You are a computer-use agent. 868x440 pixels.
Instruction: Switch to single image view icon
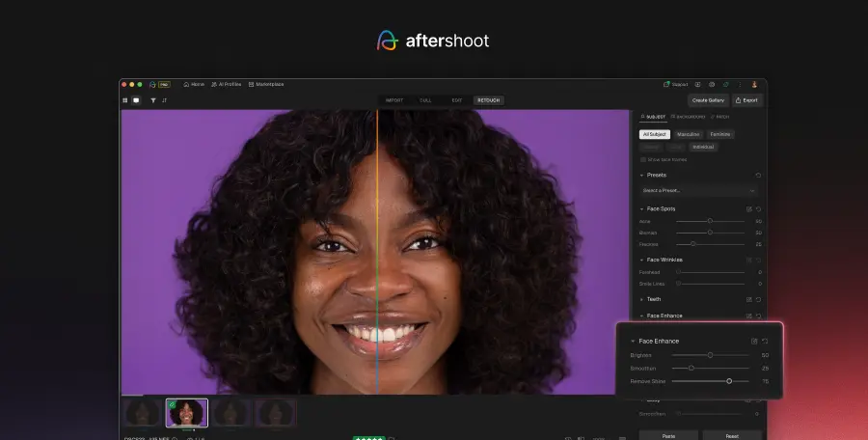coord(136,100)
